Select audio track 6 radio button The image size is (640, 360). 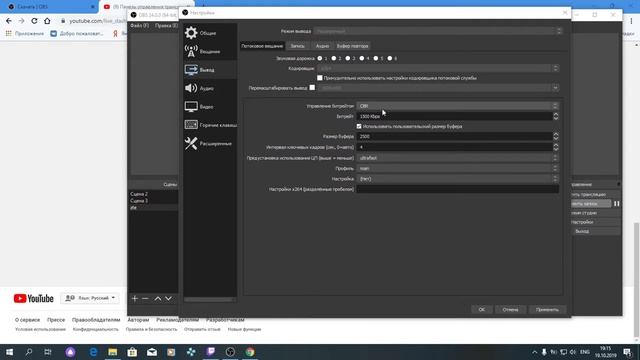point(390,58)
